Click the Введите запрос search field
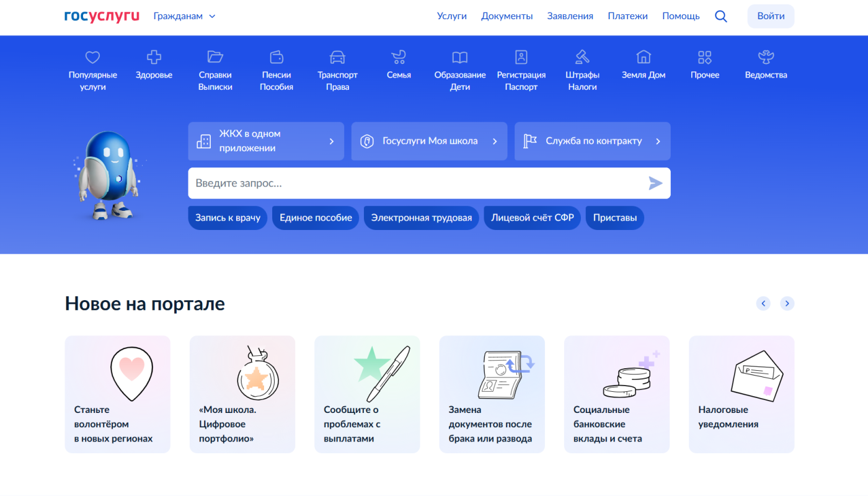Screen dimensions: 868x496 pos(415,184)
